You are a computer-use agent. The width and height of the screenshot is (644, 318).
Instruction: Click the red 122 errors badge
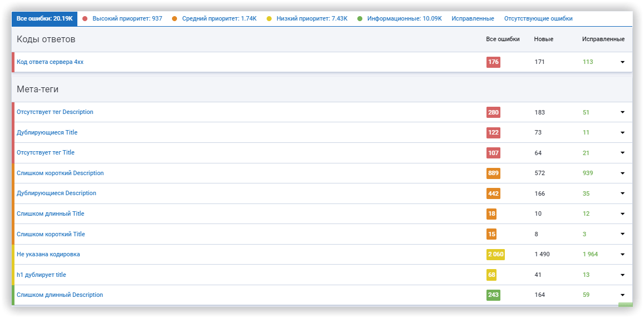tap(493, 132)
